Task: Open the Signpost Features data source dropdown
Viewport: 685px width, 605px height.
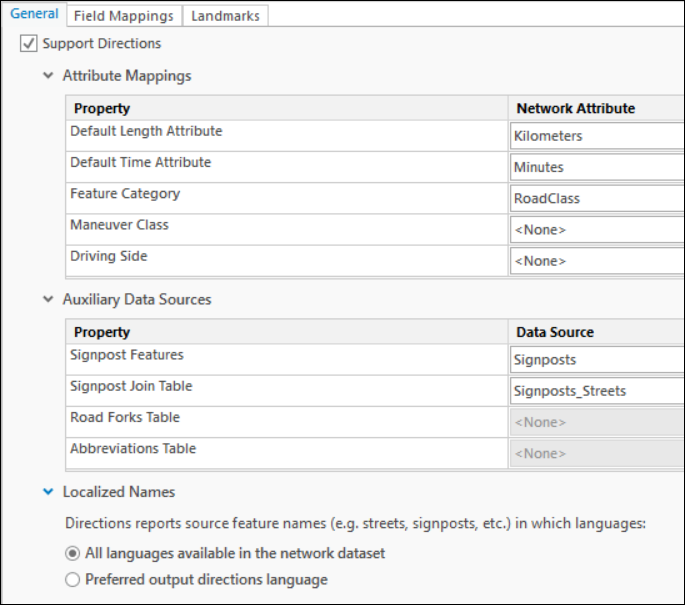Action: point(597,359)
